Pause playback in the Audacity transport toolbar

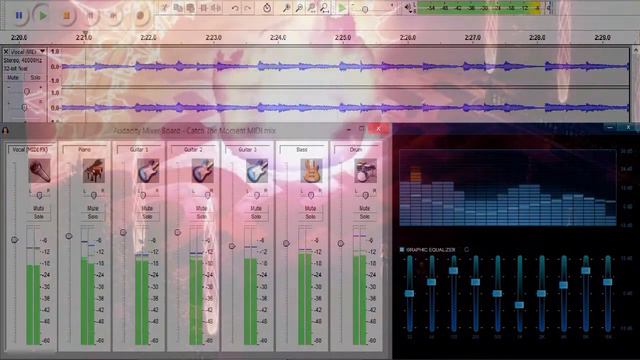pyautogui.click(x=19, y=16)
